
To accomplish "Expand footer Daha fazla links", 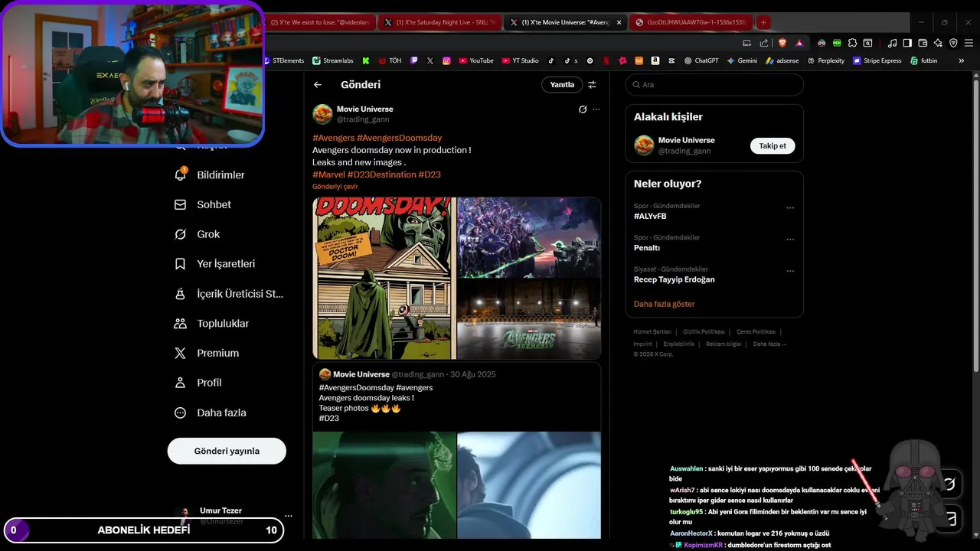I will coord(769,344).
